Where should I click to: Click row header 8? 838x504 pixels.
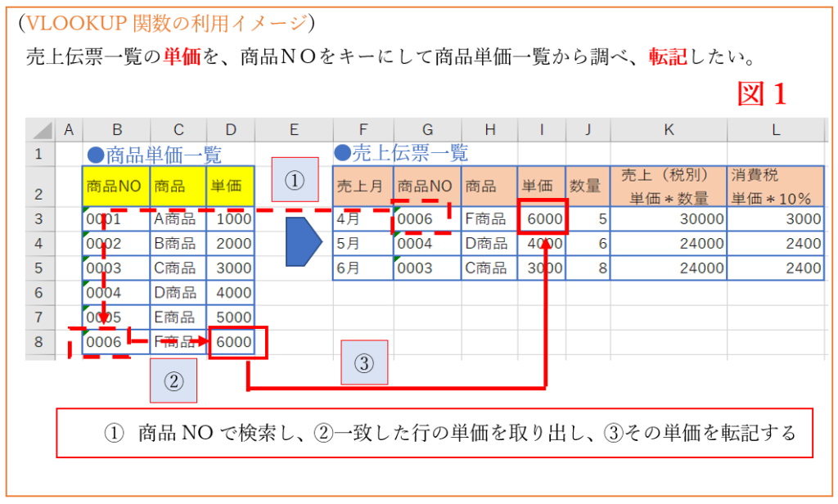tap(39, 342)
